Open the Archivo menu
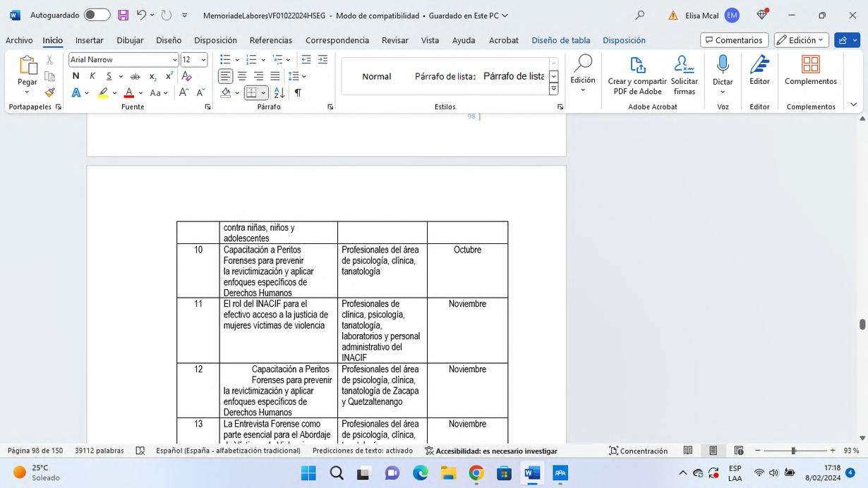 (x=19, y=40)
